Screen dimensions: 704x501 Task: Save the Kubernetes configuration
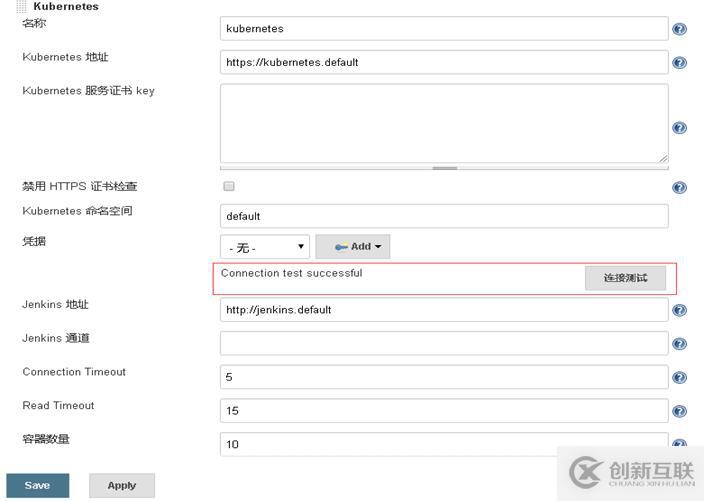click(x=38, y=485)
